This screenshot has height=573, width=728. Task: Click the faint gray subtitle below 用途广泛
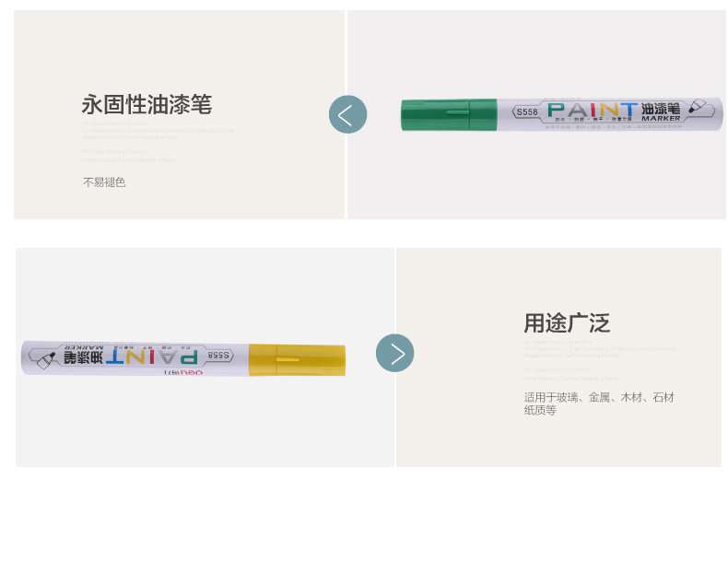(600, 349)
